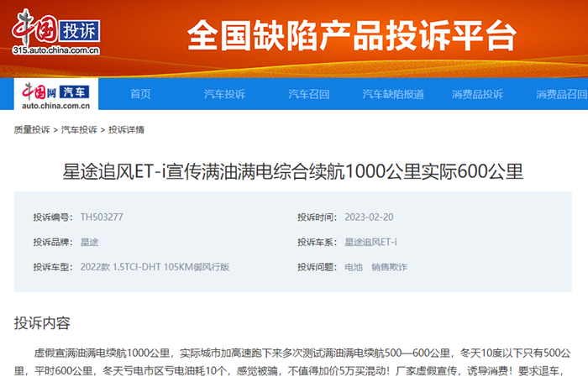This screenshot has width=588, height=382.
Task: Click the brand value 星途
Action: 89,242
